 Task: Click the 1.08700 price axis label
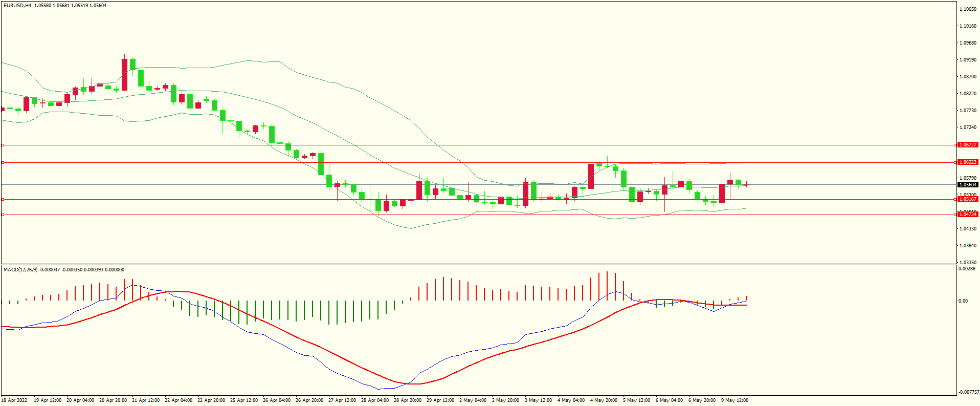(968, 77)
